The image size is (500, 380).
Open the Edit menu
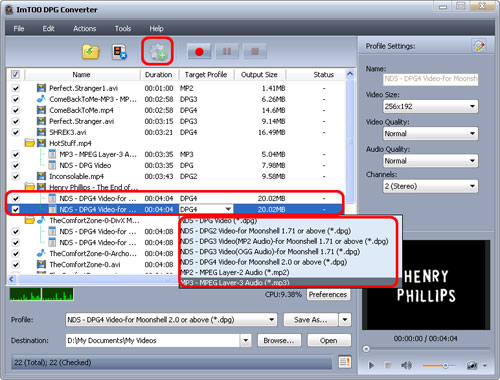[48, 29]
